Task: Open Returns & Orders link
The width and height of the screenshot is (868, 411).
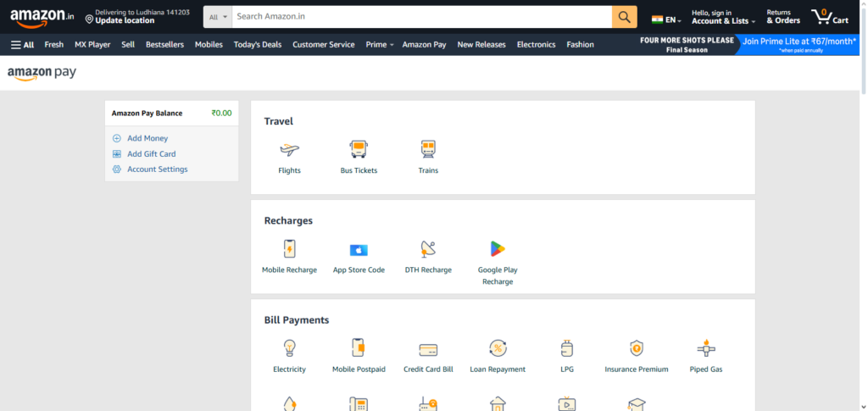Action: (x=782, y=17)
